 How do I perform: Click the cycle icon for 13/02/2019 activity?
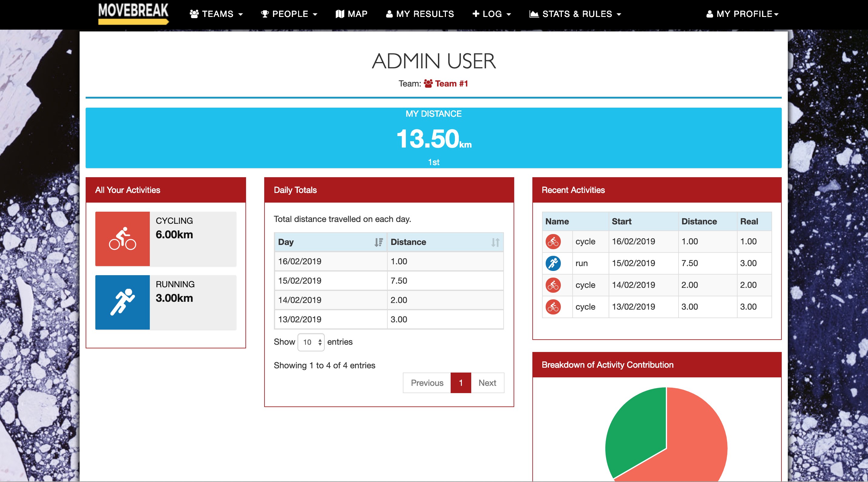coord(553,307)
